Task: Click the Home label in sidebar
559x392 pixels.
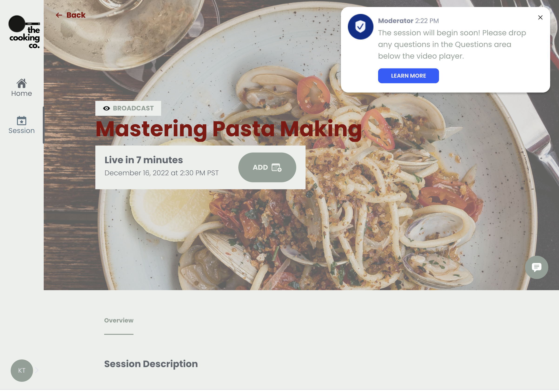Action: 22,93
